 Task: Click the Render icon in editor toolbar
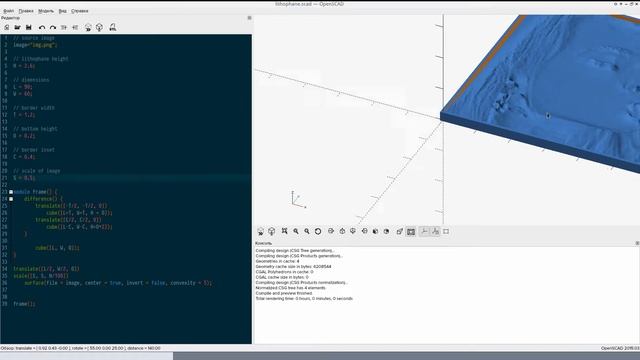pyautogui.click(x=99, y=27)
